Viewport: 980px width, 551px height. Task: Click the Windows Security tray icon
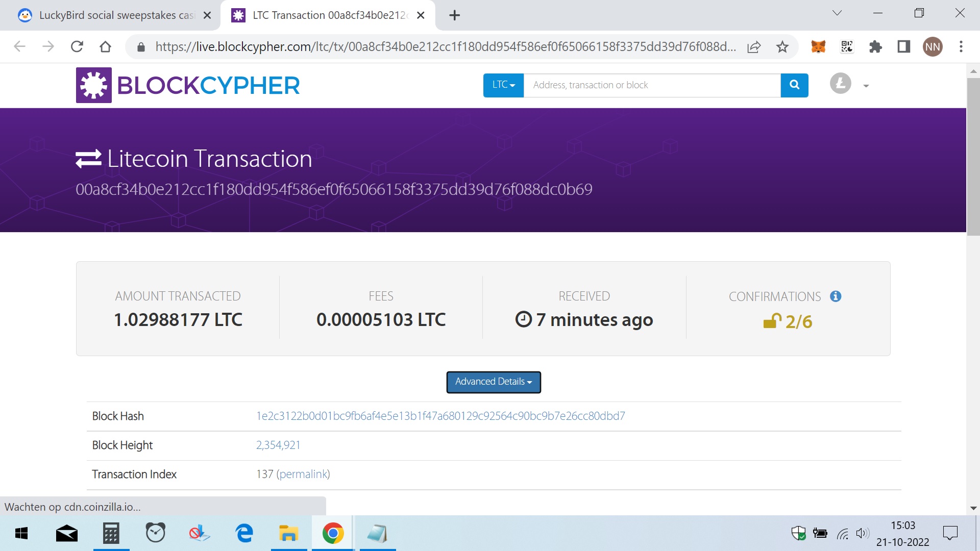click(798, 534)
